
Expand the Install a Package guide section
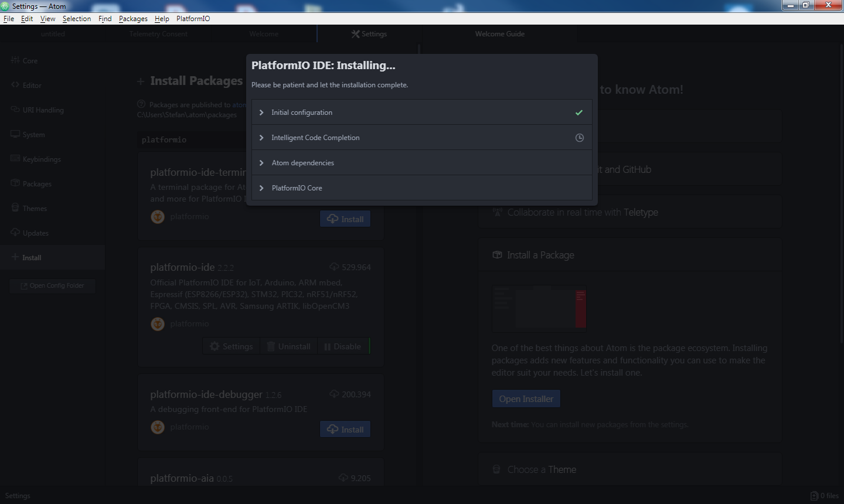tap(629, 255)
